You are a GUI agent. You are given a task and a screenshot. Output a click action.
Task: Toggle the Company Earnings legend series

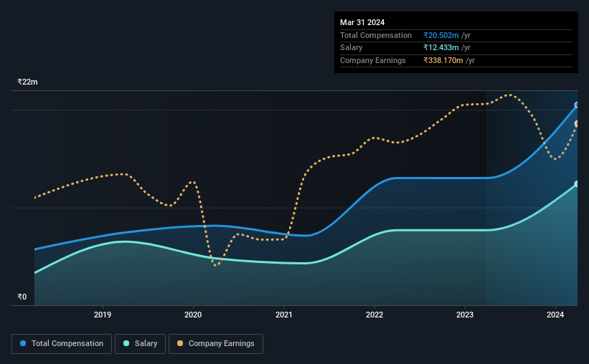tap(216, 344)
